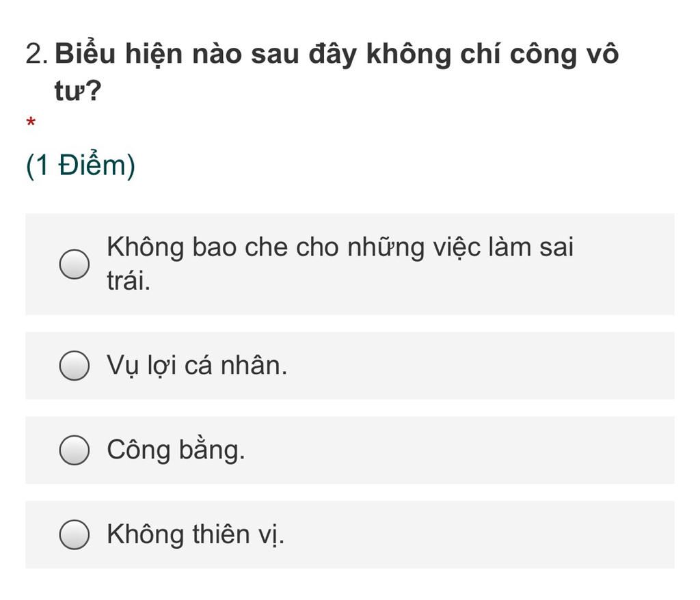The width and height of the screenshot is (700, 600).
Task: Click empty gray space in "Công bằng." row
Action: click(460, 450)
